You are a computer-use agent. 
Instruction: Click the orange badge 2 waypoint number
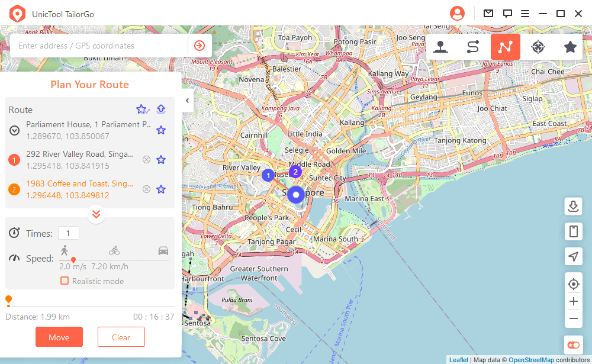[14, 189]
